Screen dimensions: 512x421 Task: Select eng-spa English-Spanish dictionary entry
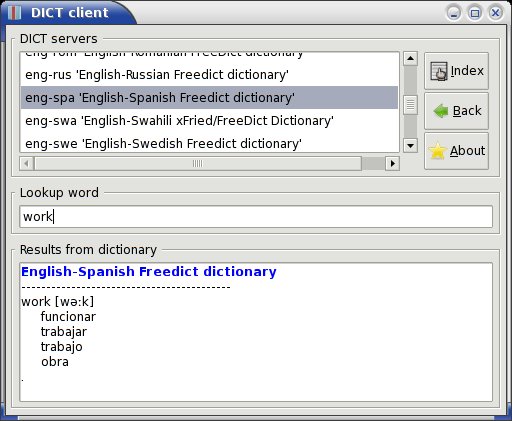[209, 98]
